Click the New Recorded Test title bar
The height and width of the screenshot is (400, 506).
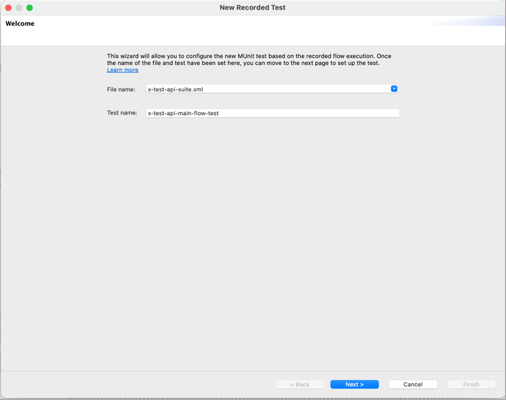pyautogui.click(x=252, y=8)
